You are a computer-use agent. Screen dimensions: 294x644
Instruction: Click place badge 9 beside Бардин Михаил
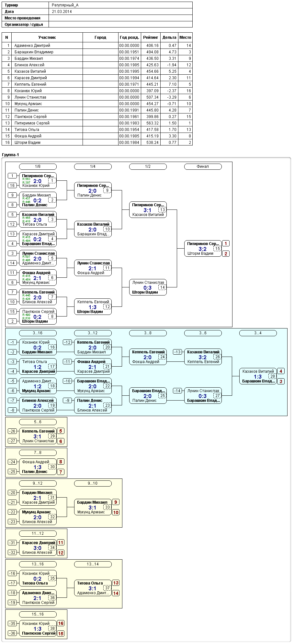(116, 502)
